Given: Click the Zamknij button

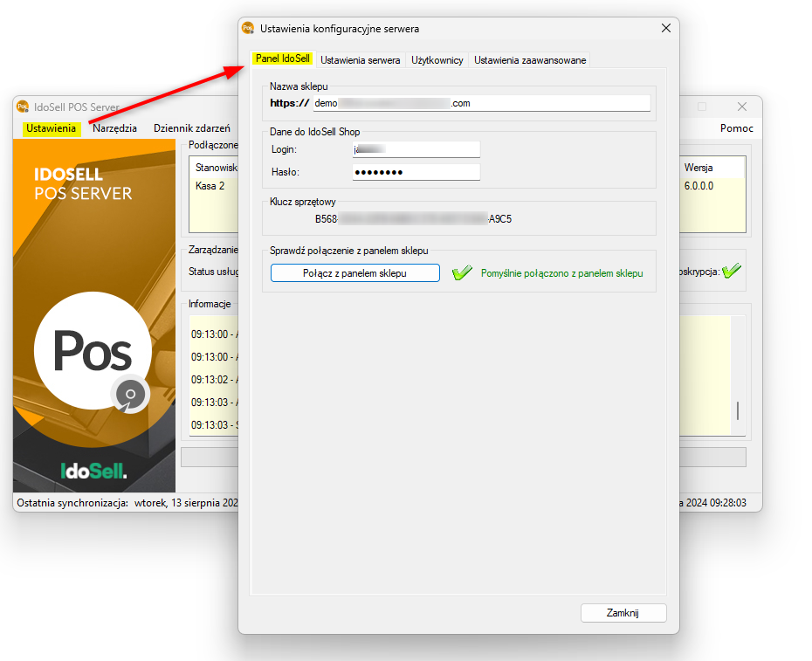Looking at the screenshot, I should (x=623, y=613).
